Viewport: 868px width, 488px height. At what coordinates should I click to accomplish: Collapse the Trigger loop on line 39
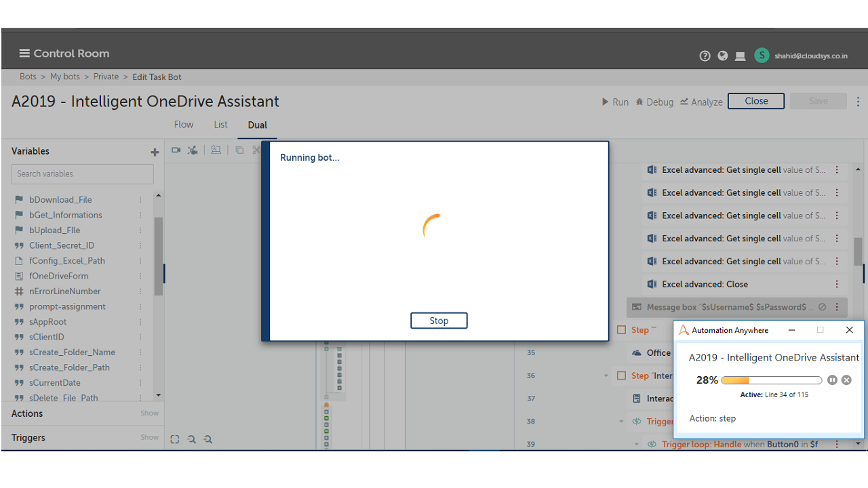[637, 445]
